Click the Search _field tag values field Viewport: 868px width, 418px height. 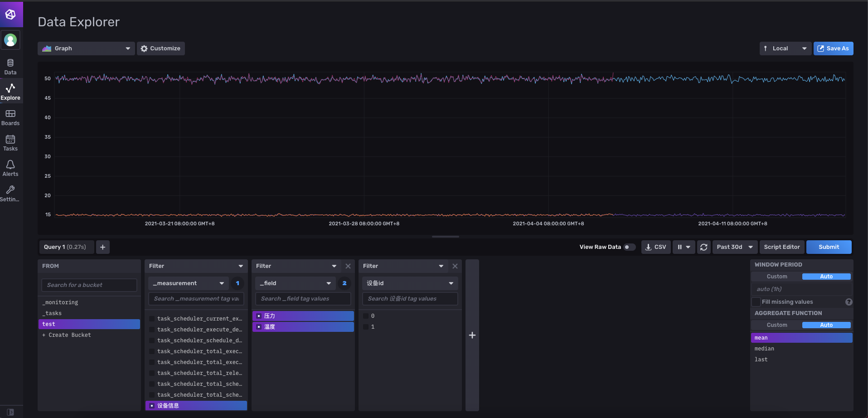point(303,299)
